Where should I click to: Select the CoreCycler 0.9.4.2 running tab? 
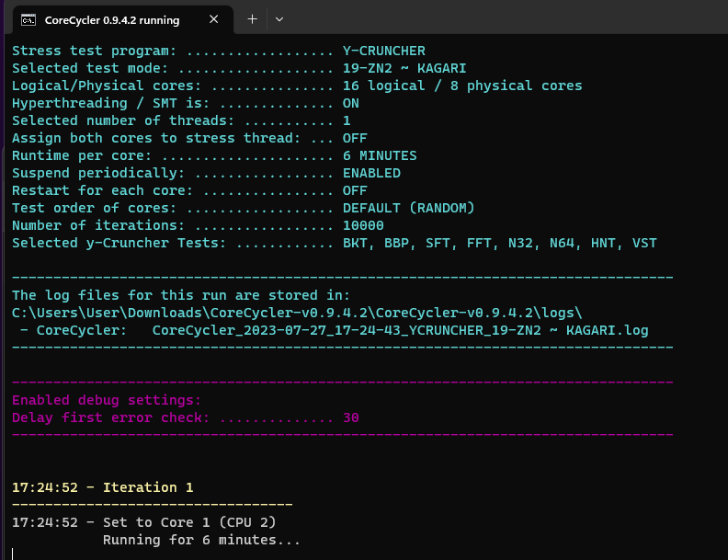pyautogui.click(x=123, y=19)
